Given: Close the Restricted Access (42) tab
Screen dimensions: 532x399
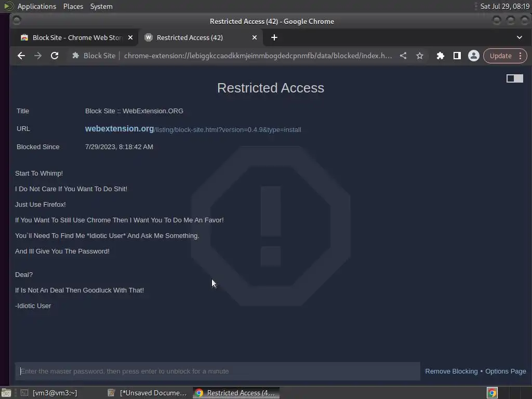Looking at the screenshot, I should (x=255, y=37).
